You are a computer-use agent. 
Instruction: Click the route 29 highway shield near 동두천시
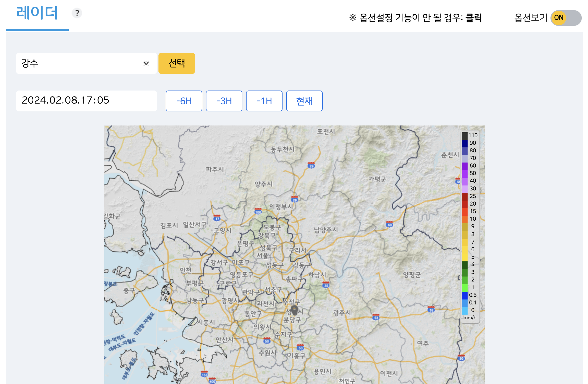tap(311, 165)
